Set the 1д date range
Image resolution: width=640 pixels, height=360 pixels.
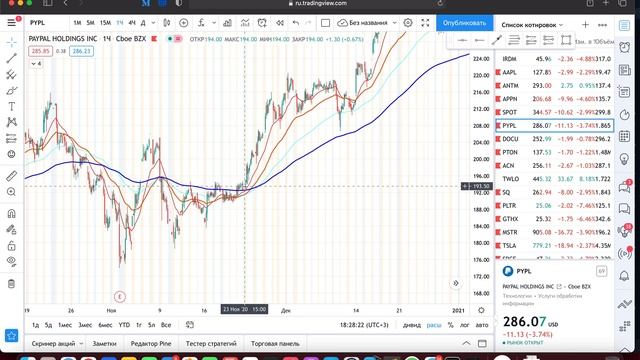point(36,325)
